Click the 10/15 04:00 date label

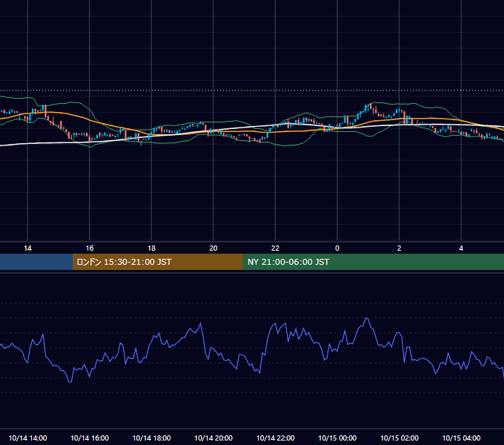461,438
